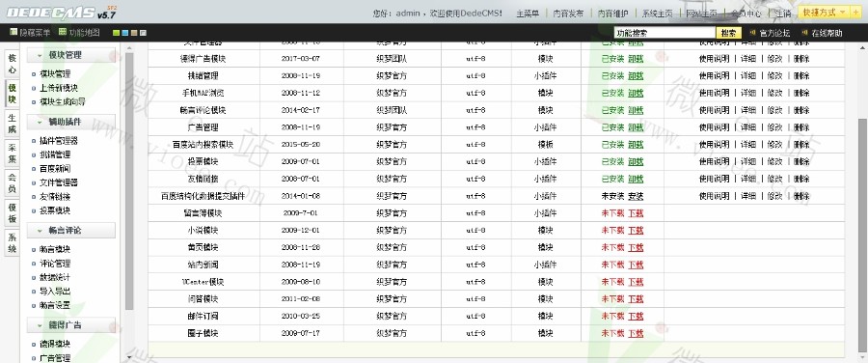
Task: Click 卸载 for the 手机WAP浏览 row
Action: [x=636, y=93]
